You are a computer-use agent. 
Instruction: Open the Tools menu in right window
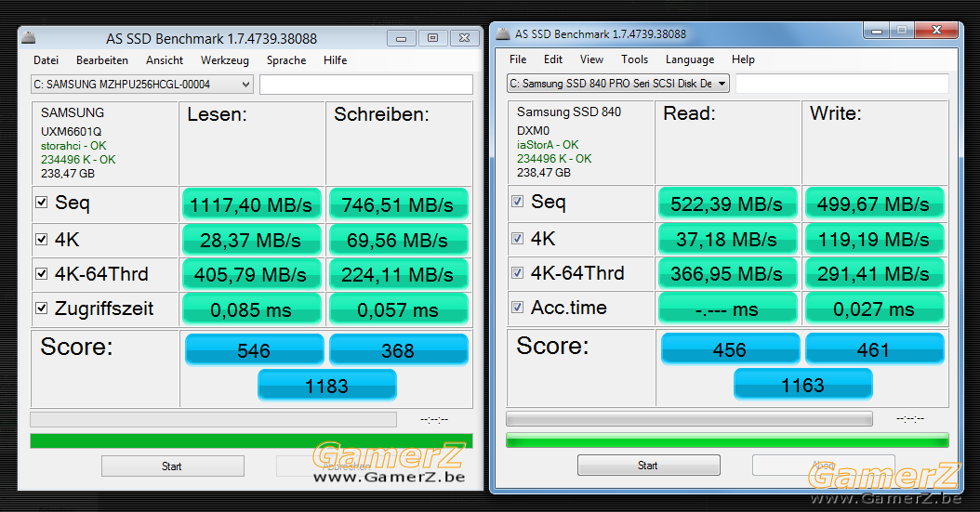(x=634, y=59)
